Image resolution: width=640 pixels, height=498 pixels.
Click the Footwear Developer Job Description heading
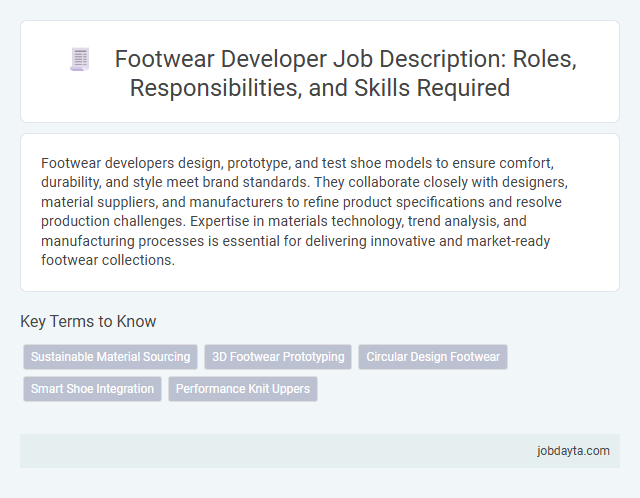click(x=345, y=73)
